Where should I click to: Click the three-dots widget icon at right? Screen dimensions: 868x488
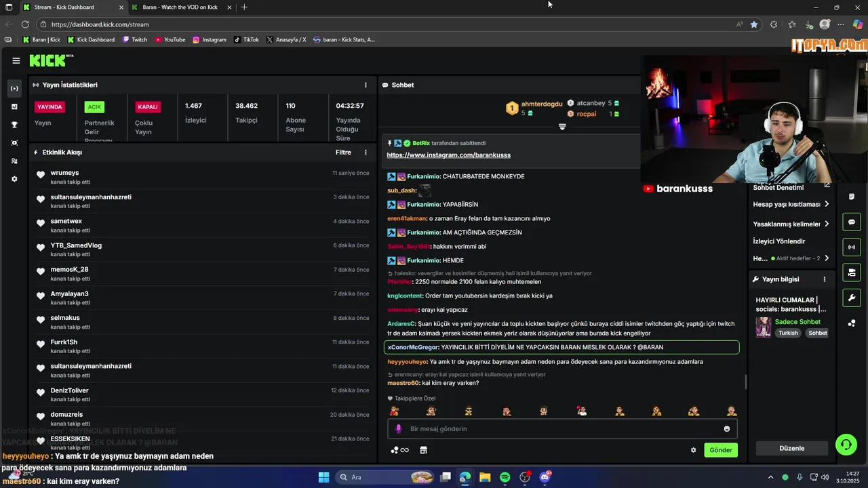click(852, 323)
